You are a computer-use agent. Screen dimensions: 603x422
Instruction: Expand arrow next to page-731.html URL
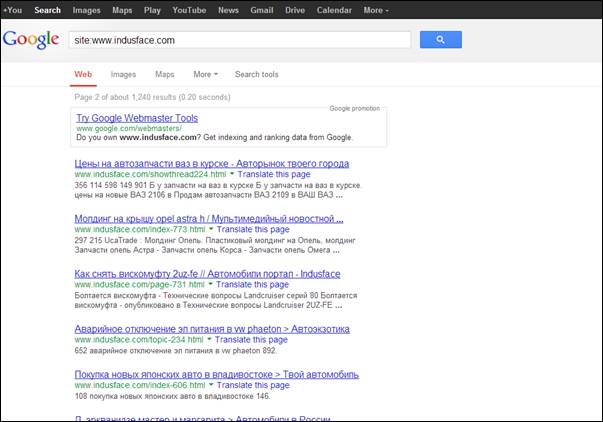(211, 285)
